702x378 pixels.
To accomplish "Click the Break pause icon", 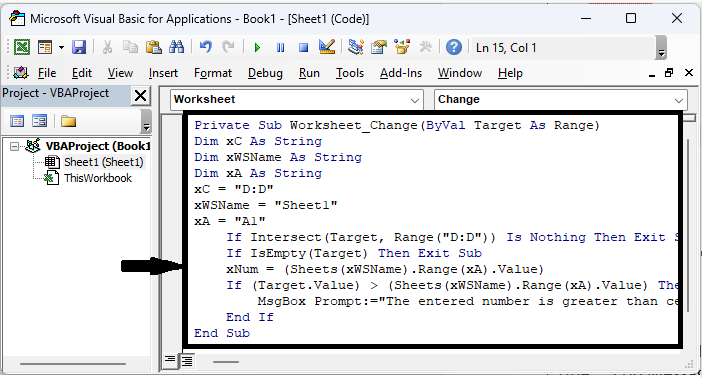I will [x=281, y=47].
